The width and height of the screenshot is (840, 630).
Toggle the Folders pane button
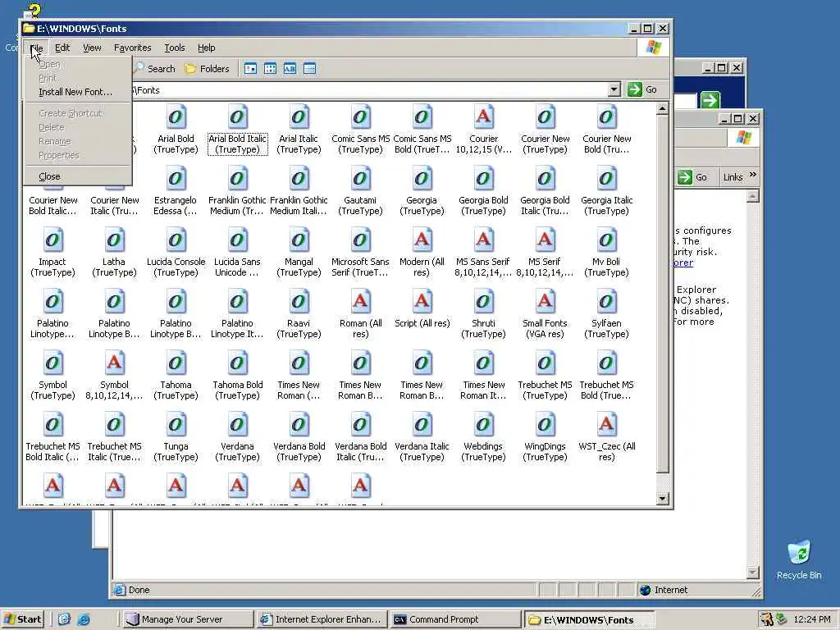[207, 69]
